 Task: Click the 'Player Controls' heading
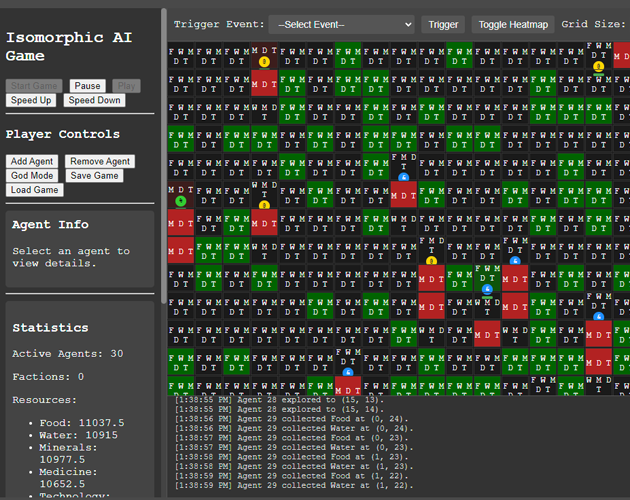63,134
